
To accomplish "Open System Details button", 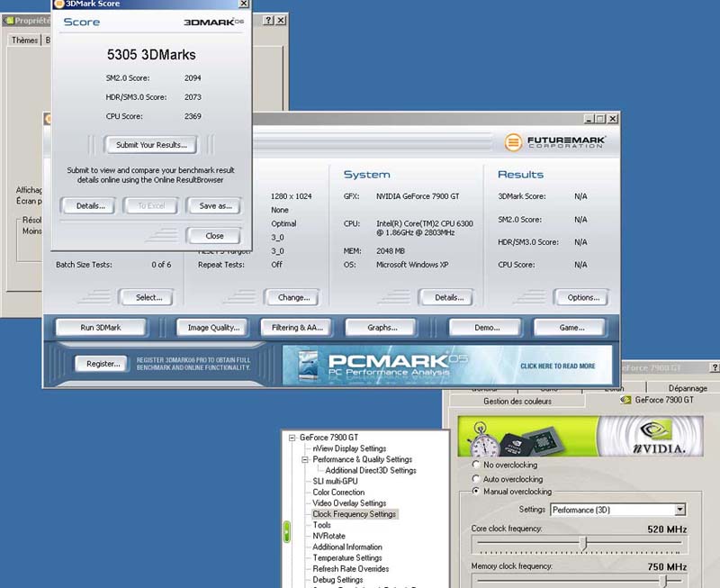I will point(446,297).
